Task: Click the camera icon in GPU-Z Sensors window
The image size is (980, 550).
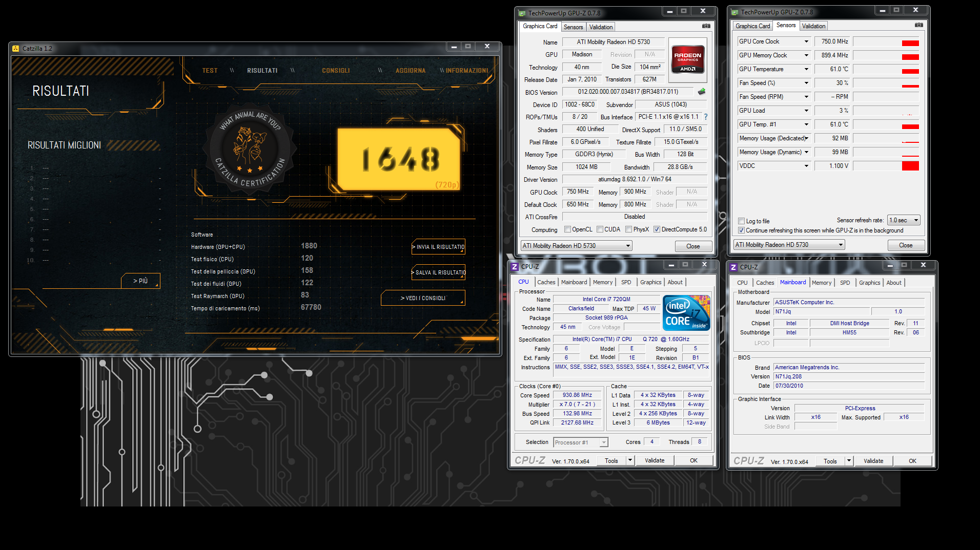Action: [x=918, y=25]
